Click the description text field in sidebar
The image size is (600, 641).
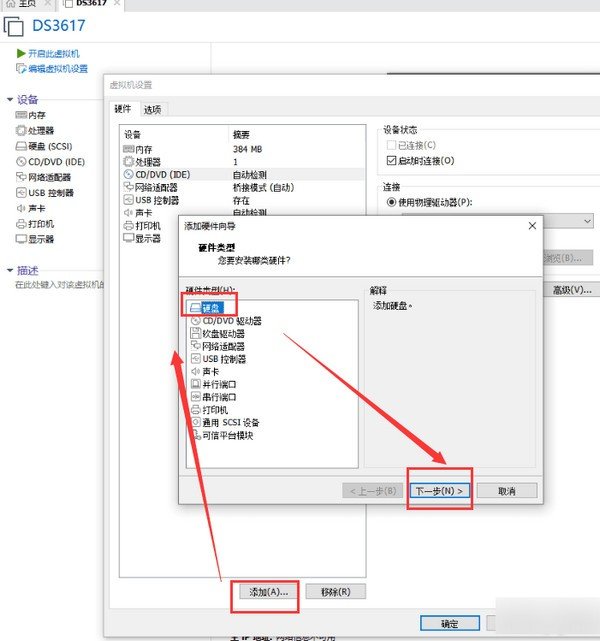coord(60,285)
